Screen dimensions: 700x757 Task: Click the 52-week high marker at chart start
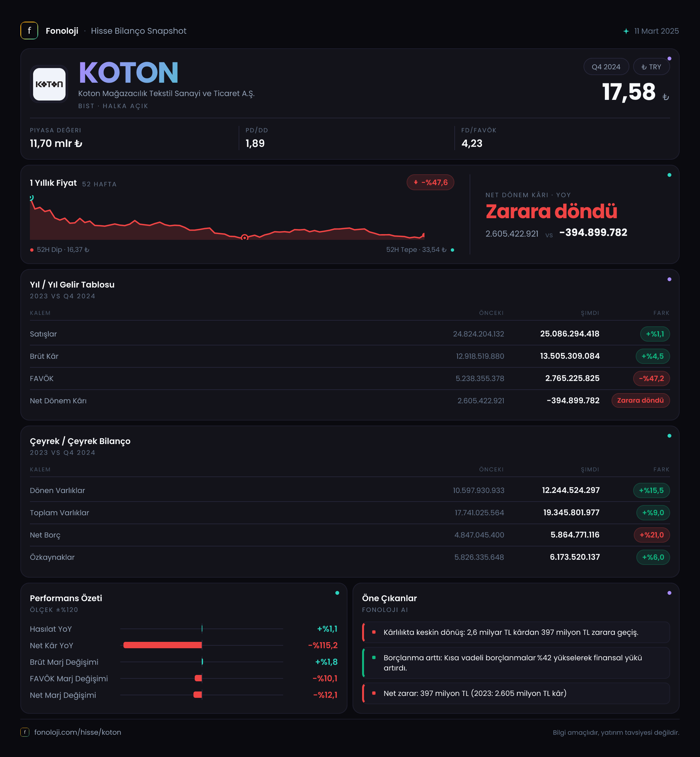click(31, 198)
